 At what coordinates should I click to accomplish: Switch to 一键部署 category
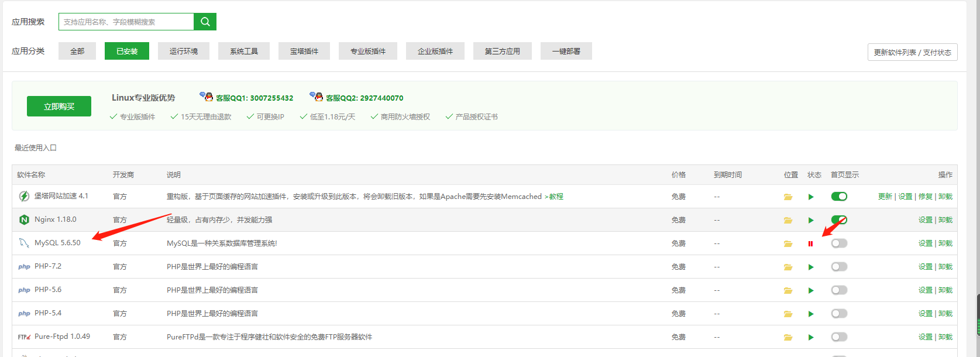[566, 51]
